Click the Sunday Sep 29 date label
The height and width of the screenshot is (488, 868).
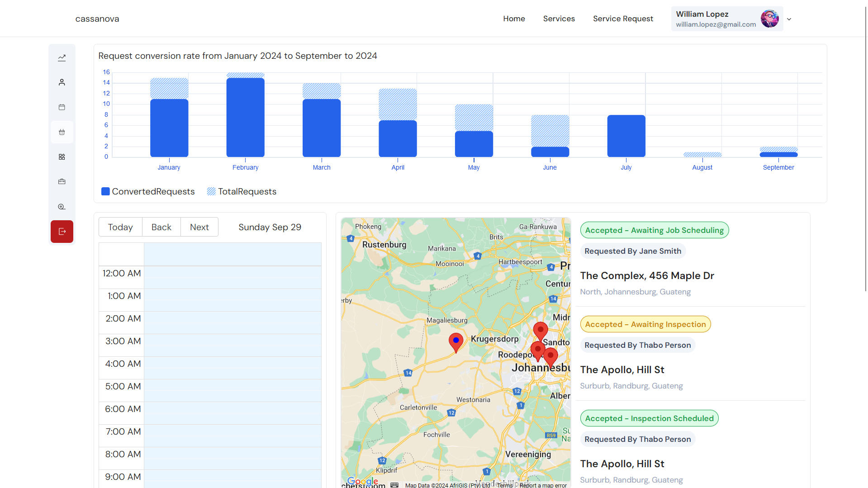point(270,227)
